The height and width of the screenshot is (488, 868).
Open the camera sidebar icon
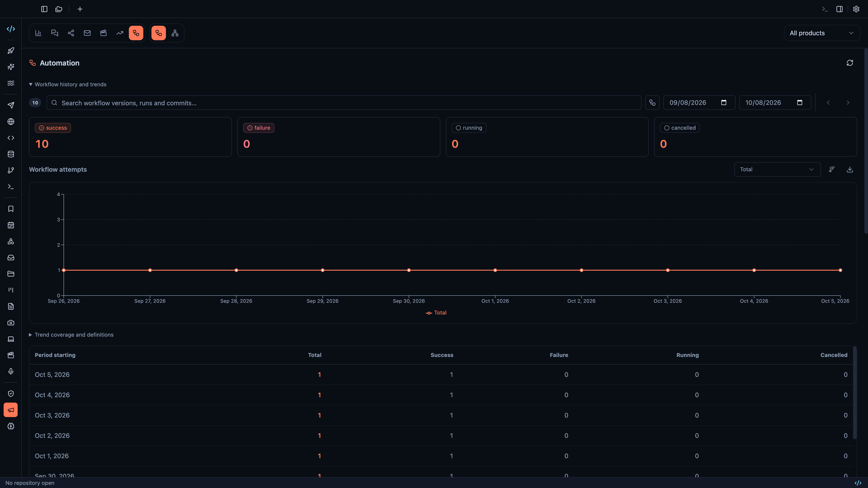tap(11, 323)
